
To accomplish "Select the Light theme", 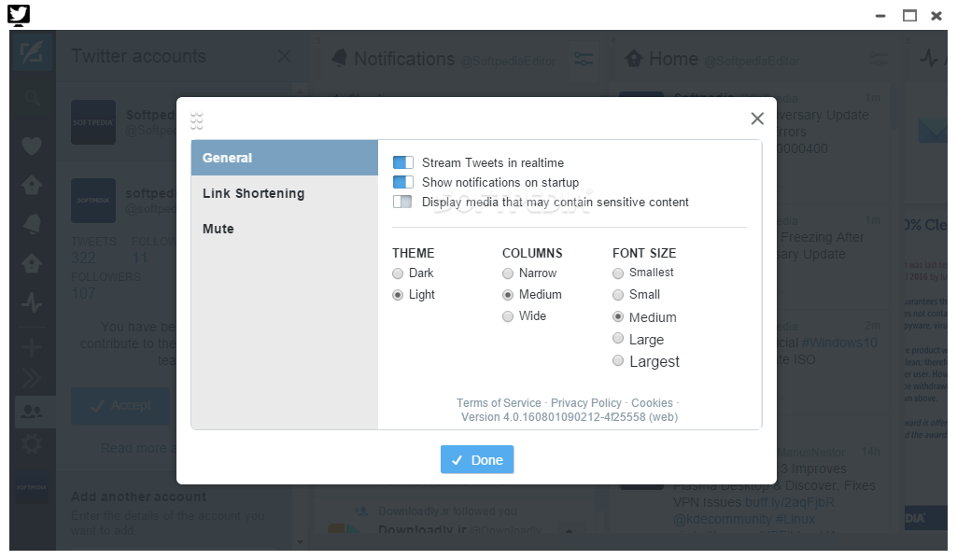I will pos(398,295).
